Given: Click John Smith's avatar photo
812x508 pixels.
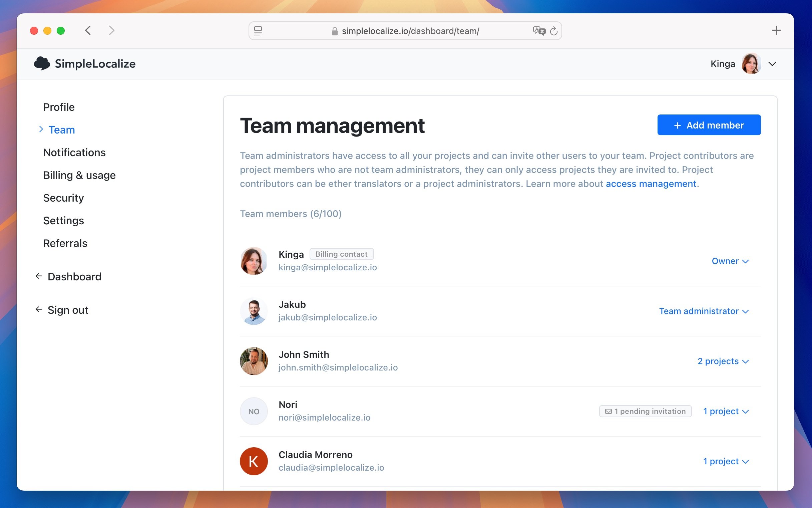Looking at the screenshot, I should (254, 361).
